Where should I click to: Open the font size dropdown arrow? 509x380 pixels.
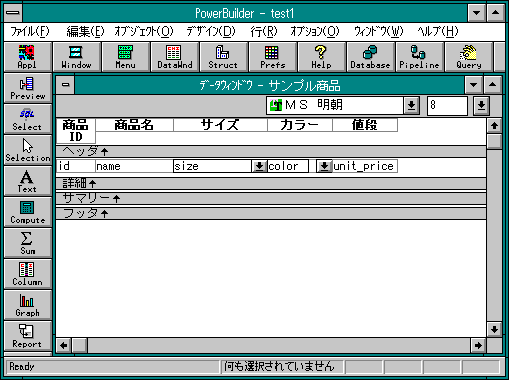pyautogui.click(x=481, y=105)
